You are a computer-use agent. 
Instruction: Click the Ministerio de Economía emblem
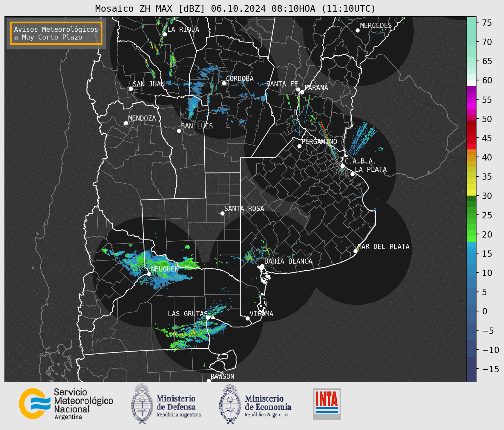[230, 404]
